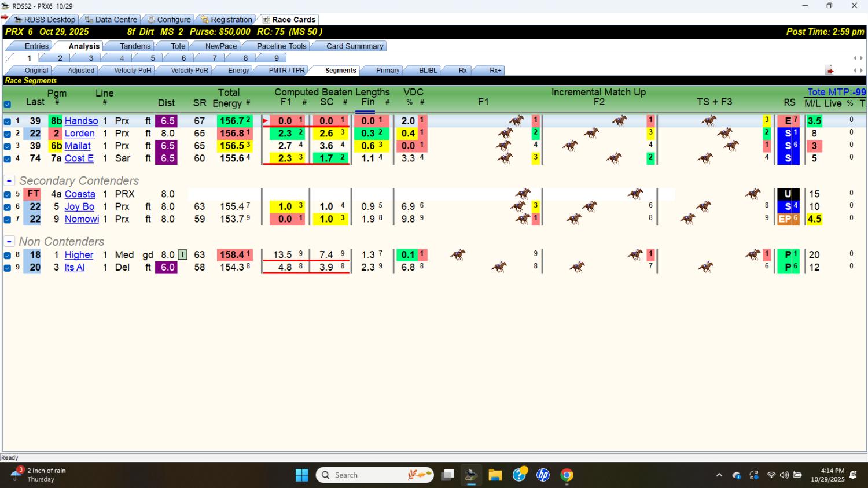The height and width of the screenshot is (488, 868).
Task: Click the RDSS app icon in taskbar
Action: click(x=471, y=475)
